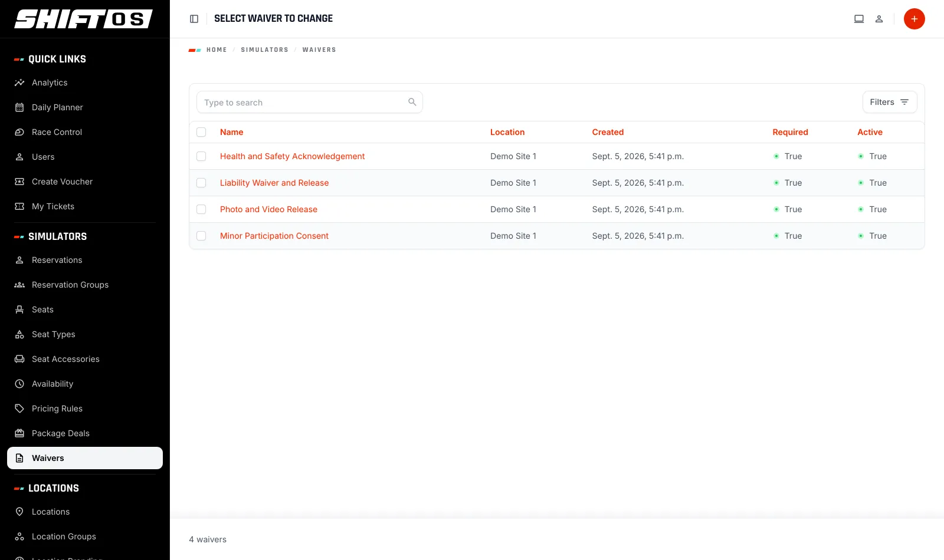The width and height of the screenshot is (944, 560).
Task: Focus the Type to search field
Action: point(310,102)
